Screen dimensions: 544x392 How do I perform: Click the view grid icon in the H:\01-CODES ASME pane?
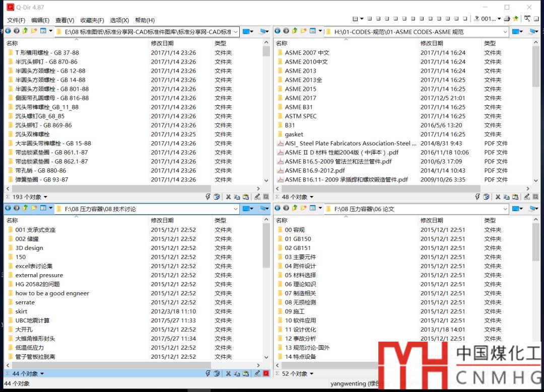pos(313,31)
